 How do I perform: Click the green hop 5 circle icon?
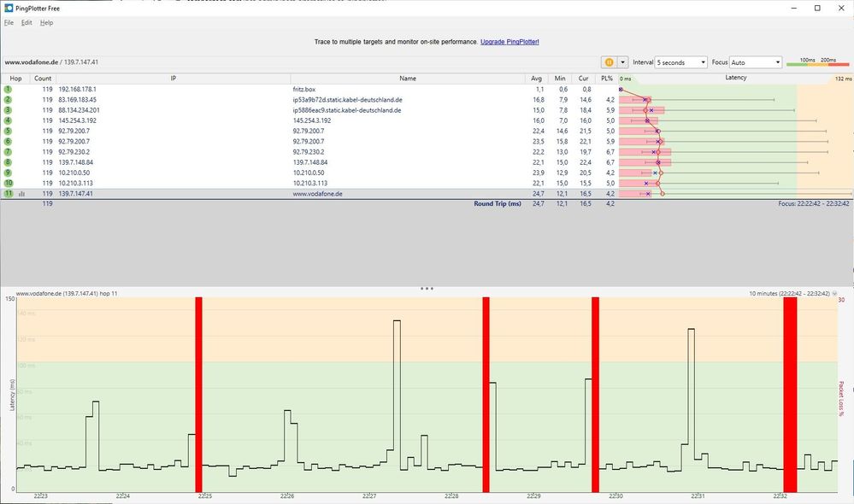(x=9, y=132)
